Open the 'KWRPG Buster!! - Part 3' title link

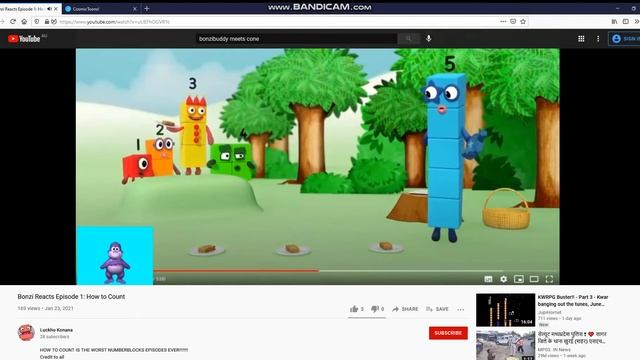pyautogui.click(x=573, y=300)
